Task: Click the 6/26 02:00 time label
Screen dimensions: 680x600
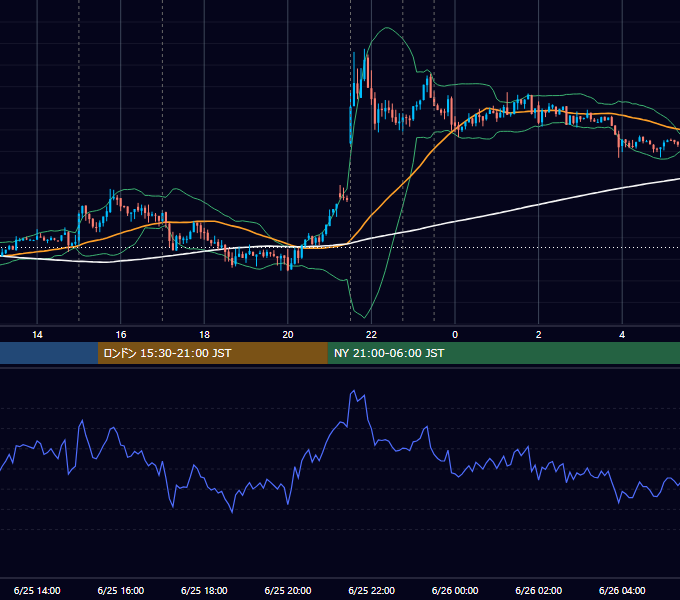Action: (x=538, y=590)
